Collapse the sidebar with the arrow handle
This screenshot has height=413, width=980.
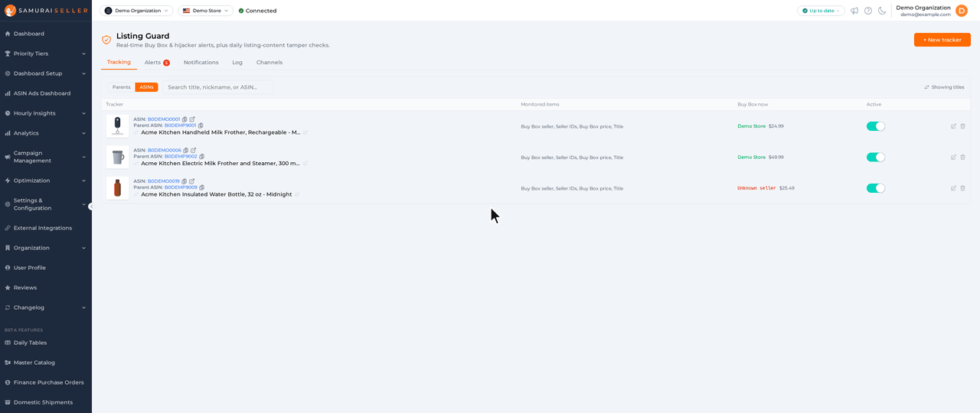click(91, 206)
